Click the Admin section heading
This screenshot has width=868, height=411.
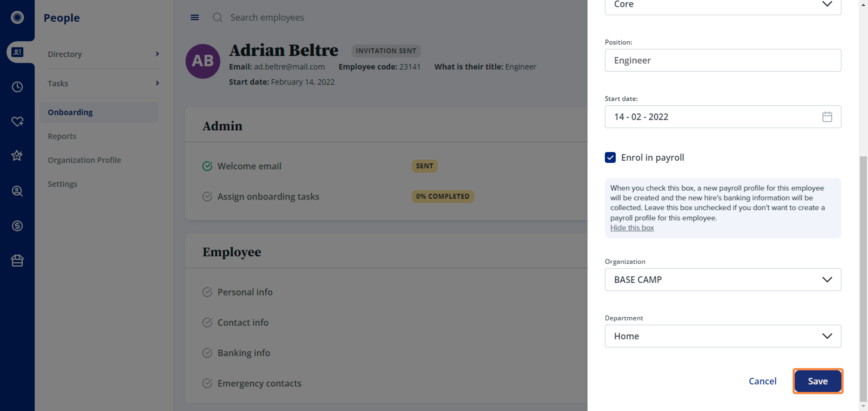click(x=222, y=126)
